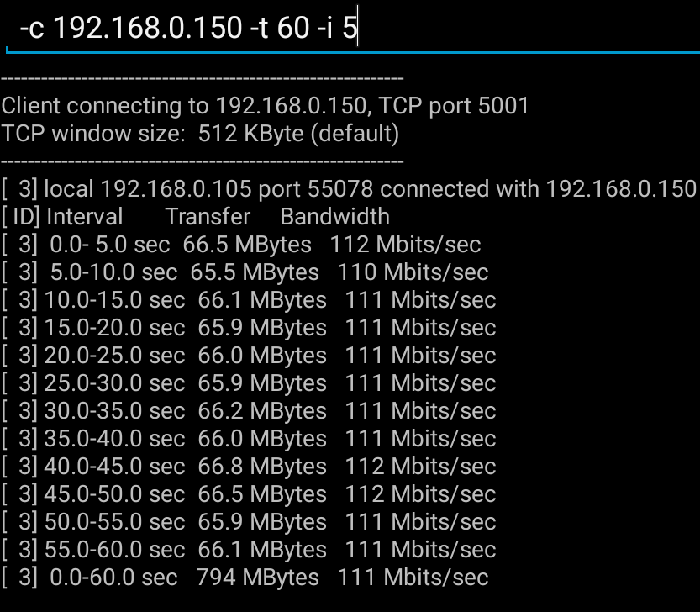Click the 192.168.0.150 address in command field
The image size is (700, 612).
tap(147, 28)
